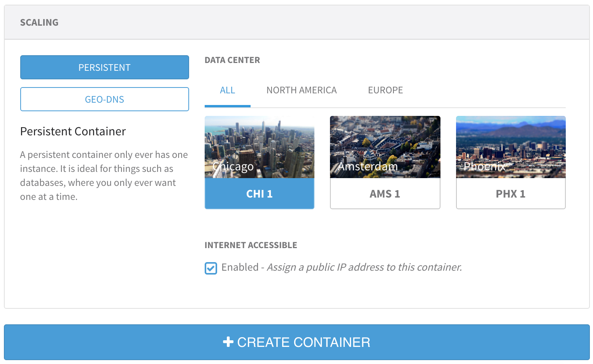This screenshot has width=593, height=364.
Task: Click the 'Assign a public IP address' text
Action: 364,267
